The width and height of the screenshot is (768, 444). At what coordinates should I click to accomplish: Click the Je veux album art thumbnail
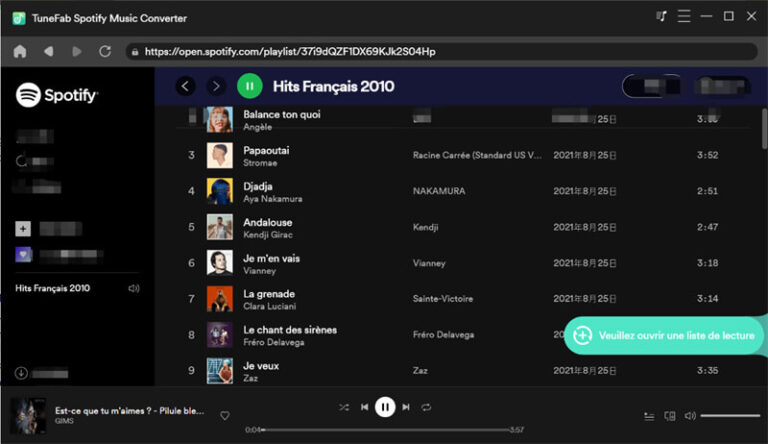coord(219,370)
